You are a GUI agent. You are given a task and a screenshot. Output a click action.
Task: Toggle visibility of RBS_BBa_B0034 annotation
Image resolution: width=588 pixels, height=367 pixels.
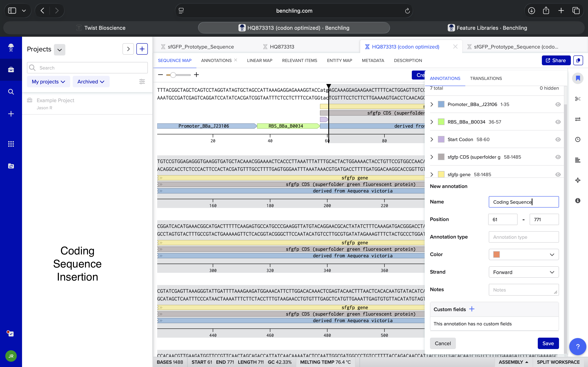coord(558,122)
